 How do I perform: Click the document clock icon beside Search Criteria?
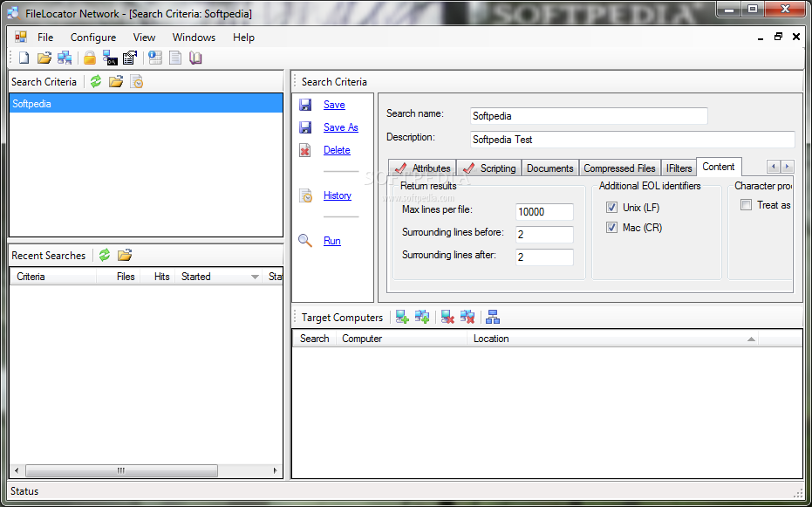(x=137, y=82)
